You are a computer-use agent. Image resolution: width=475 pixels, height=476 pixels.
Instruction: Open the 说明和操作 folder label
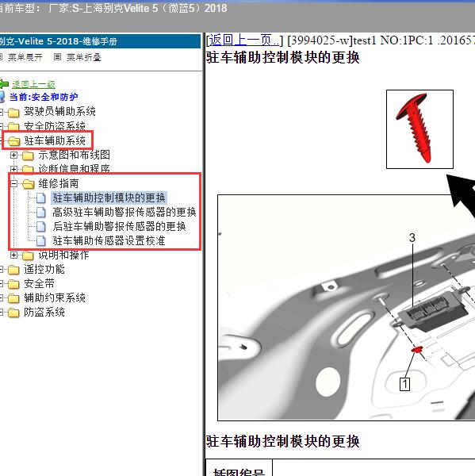click(x=63, y=255)
